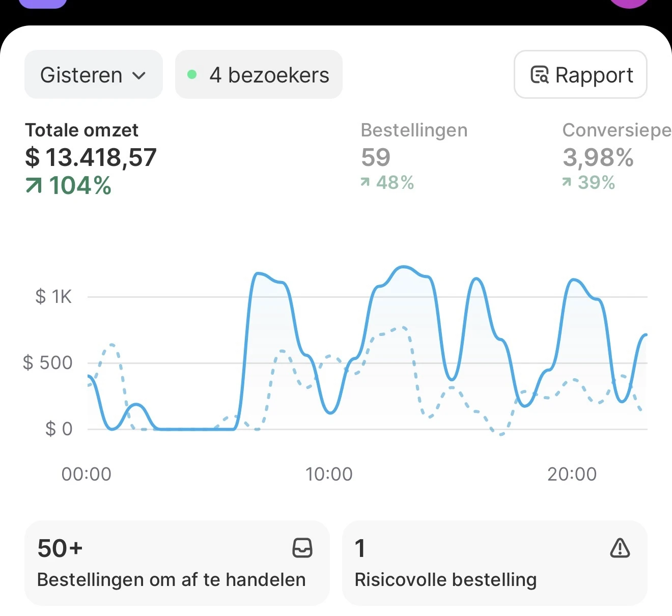This screenshot has width=672, height=616.
Task: Click the 20:00 time axis label
Action: [572, 474]
